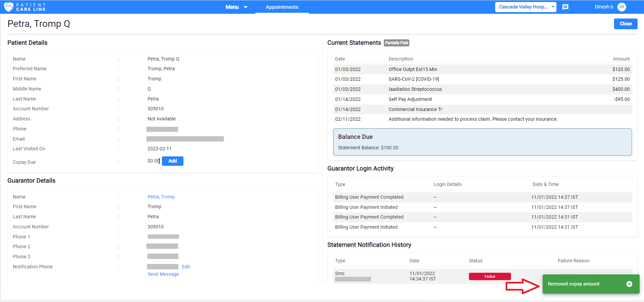The width and height of the screenshot is (644, 302).
Task: Click the Login Details column header
Action: coord(447,184)
